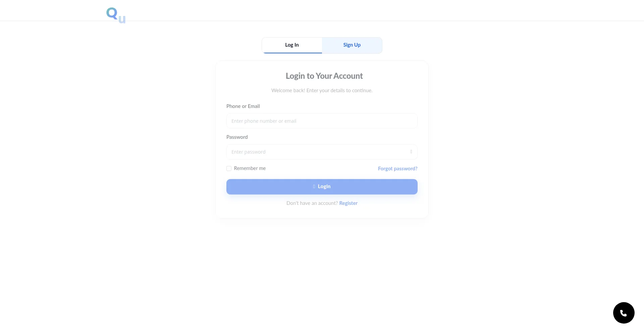Focus the phone number or email field
The image size is (644, 333).
pos(322,121)
